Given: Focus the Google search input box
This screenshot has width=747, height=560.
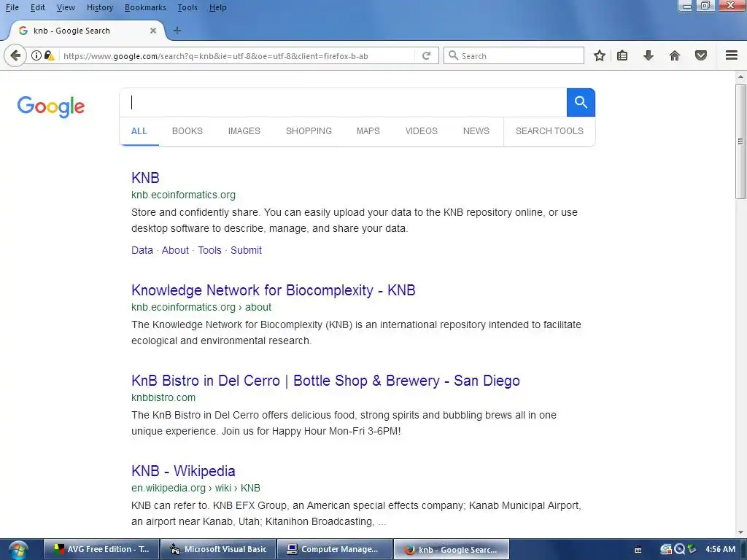Looking at the screenshot, I should point(343,102).
